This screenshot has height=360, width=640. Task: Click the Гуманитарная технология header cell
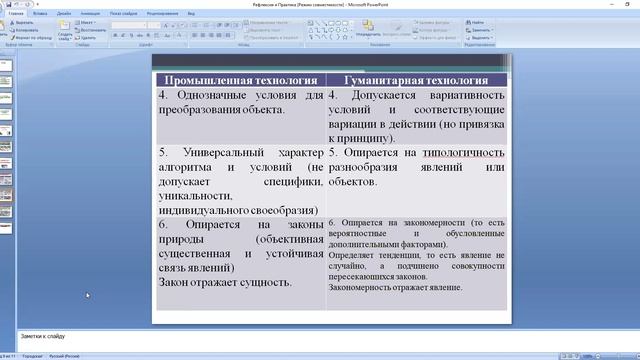416,80
